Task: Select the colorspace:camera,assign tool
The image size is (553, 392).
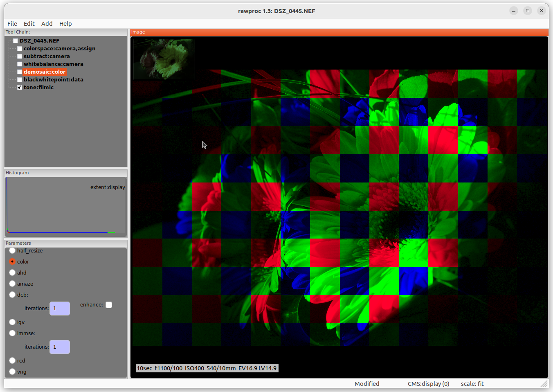Action: [x=59, y=49]
